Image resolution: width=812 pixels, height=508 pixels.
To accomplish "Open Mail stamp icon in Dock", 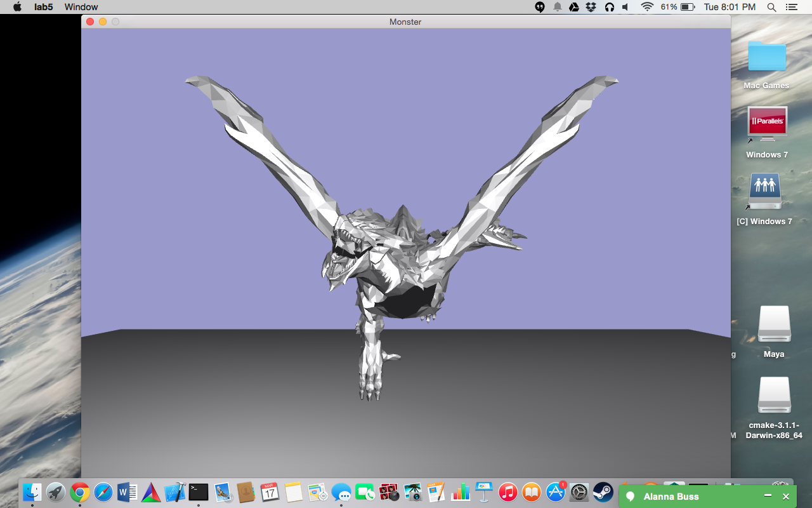I will coord(222,492).
